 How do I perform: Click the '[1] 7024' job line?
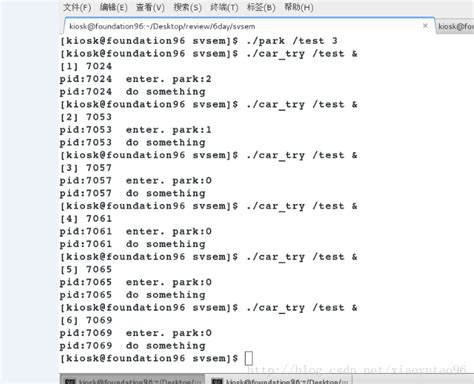click(x=86, y=66)
